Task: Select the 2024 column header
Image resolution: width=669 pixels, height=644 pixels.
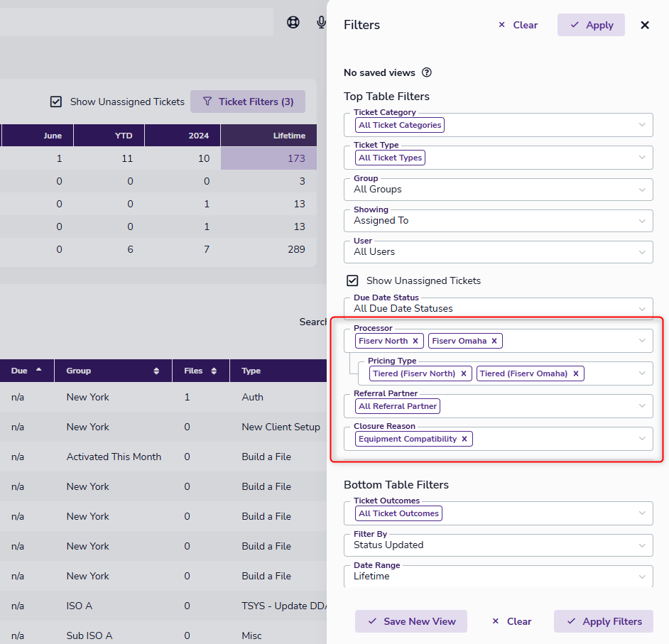Action: tap(183, 136)
